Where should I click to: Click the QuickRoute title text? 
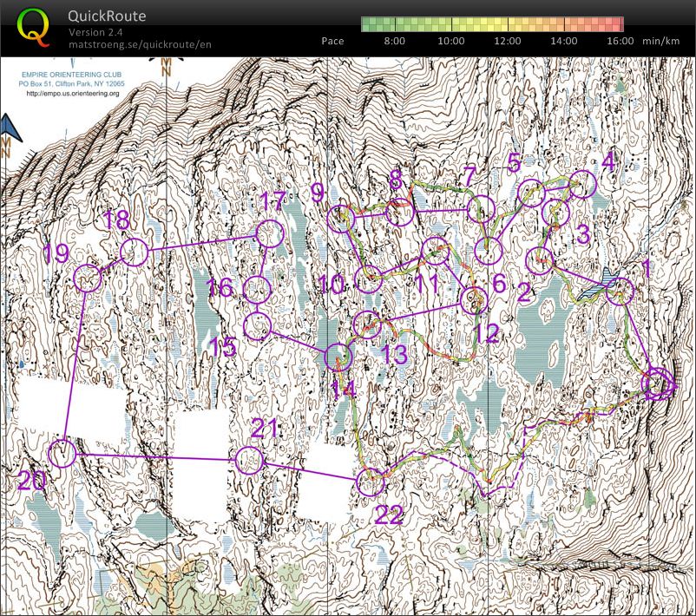(x=106, y=16)
